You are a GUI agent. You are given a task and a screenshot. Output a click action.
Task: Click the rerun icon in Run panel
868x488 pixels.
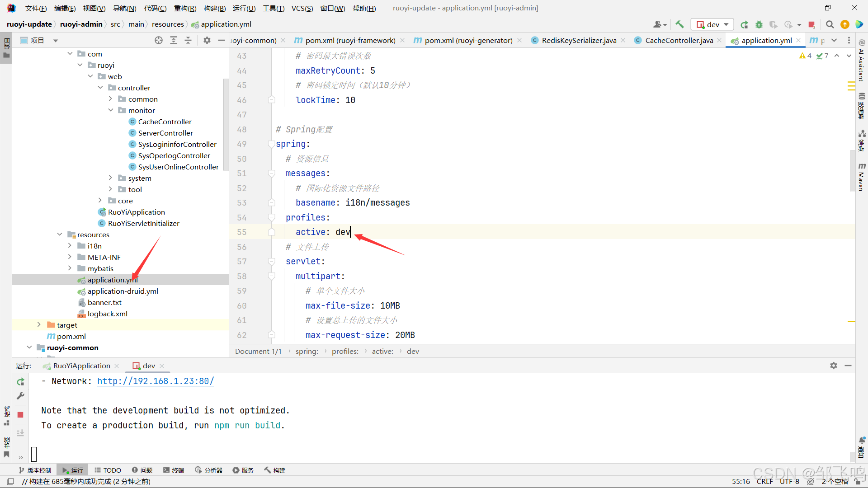(20, 382)
